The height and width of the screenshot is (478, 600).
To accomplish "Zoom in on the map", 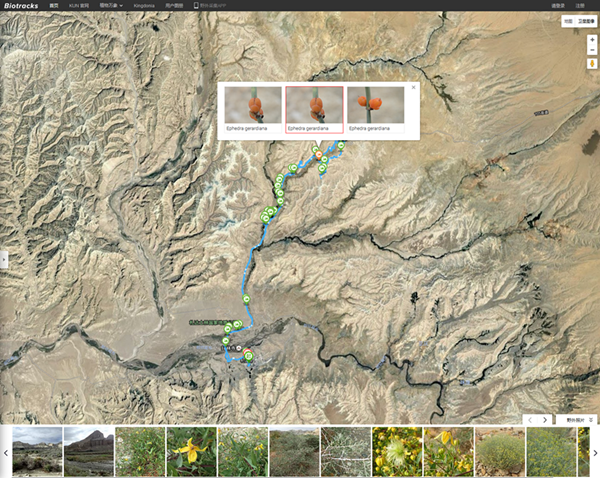I will click(x=592, y=40).
